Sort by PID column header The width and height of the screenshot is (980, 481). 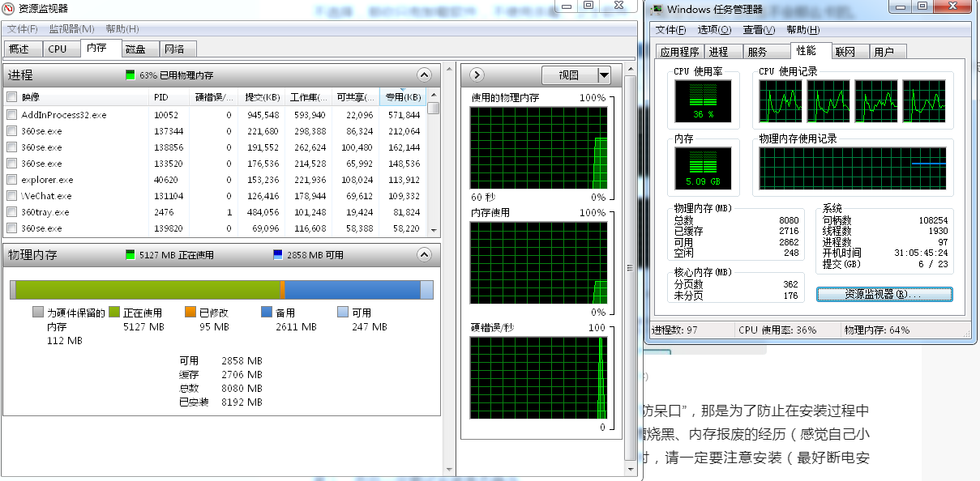pos(170,97)
